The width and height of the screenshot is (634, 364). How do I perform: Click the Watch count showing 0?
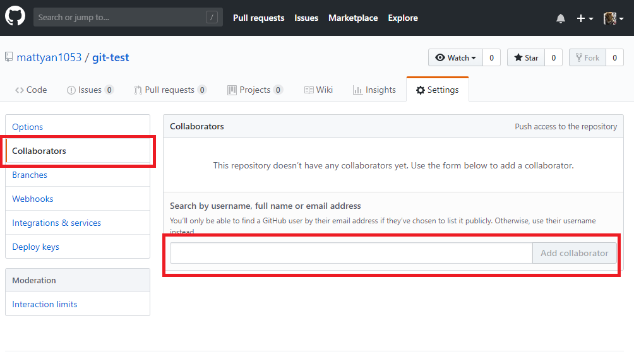pyautogui.click(x=491, y=57)
